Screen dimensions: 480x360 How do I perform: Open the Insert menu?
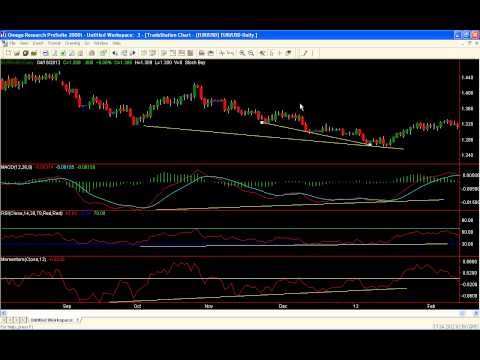(x=38, y=43)
